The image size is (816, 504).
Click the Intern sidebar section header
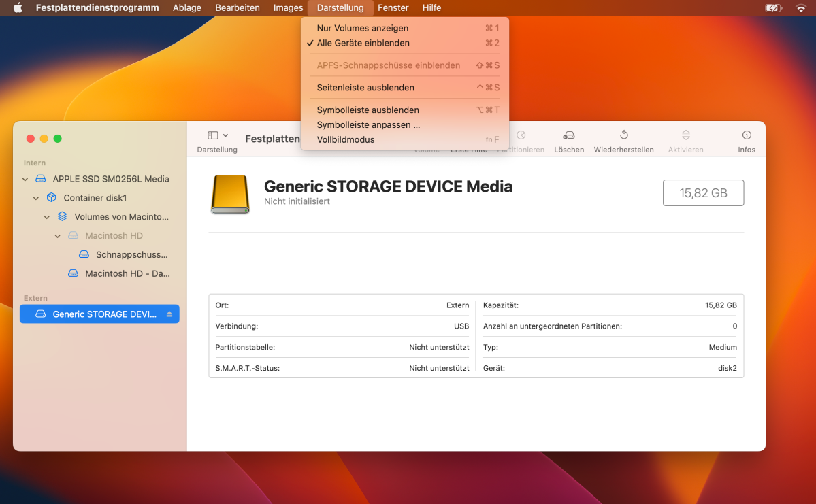[34, 163]
